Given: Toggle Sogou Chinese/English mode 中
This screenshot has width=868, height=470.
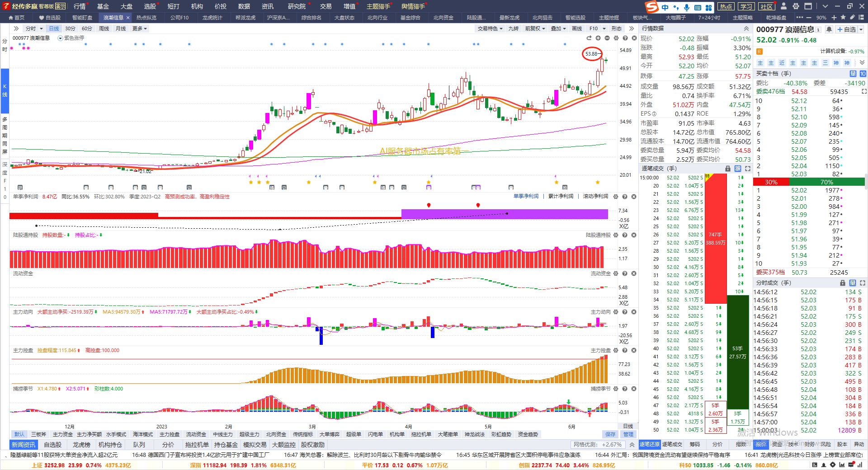Looking at the screenshot, I should (665, 7).
